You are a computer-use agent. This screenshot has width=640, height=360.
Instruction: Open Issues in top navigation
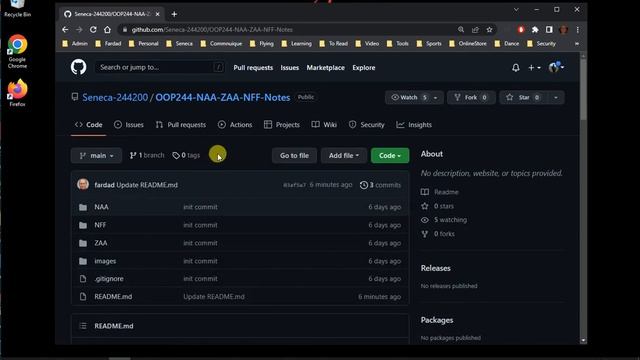pos(289,68)
